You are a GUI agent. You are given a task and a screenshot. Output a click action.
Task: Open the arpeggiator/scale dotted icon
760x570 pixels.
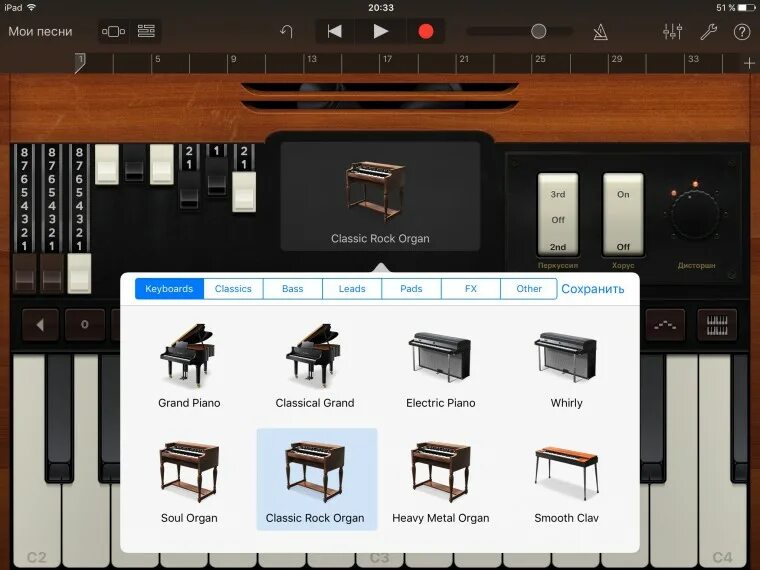click(x=665, y=325)
